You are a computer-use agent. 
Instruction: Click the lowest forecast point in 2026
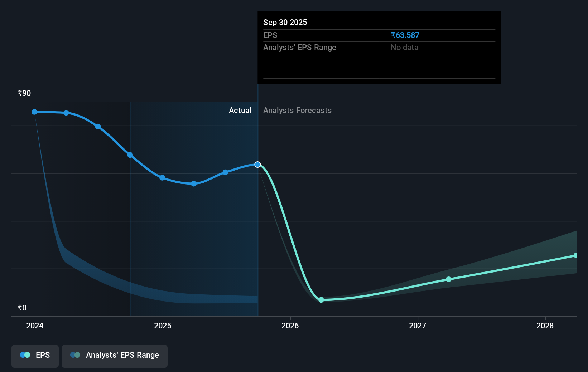click(x=321, y=300)
